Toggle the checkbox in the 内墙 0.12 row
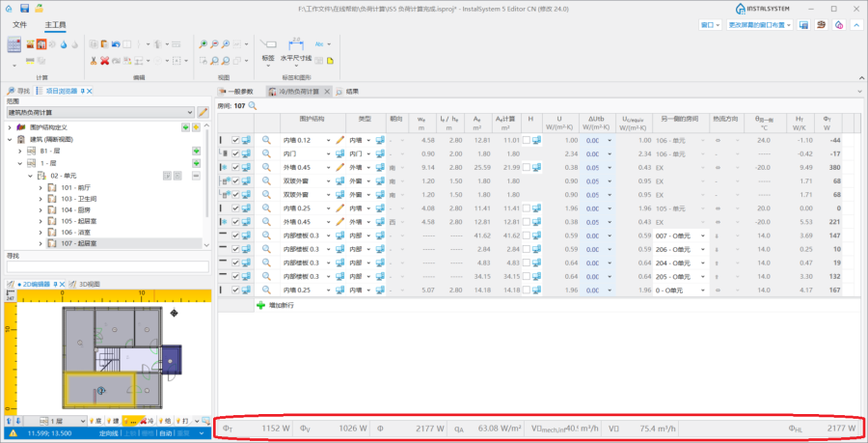Image resolution: width=868 pixels, height=443 pixels. 234,141
